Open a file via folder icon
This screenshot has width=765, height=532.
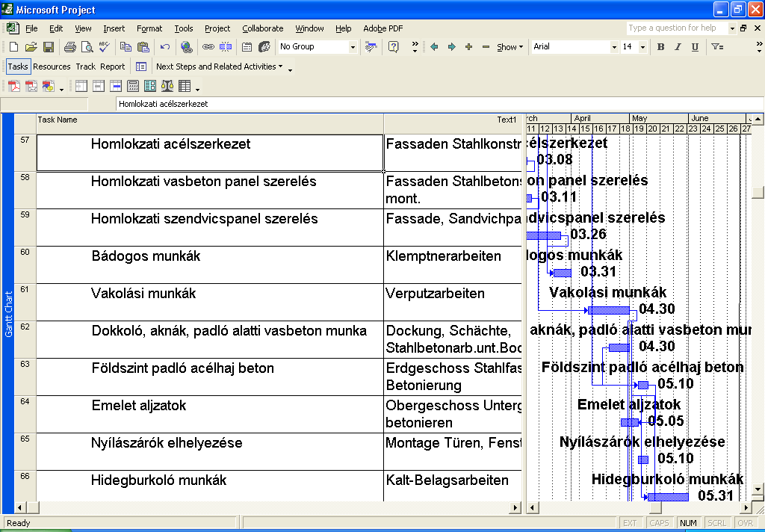tap(31, 47)
